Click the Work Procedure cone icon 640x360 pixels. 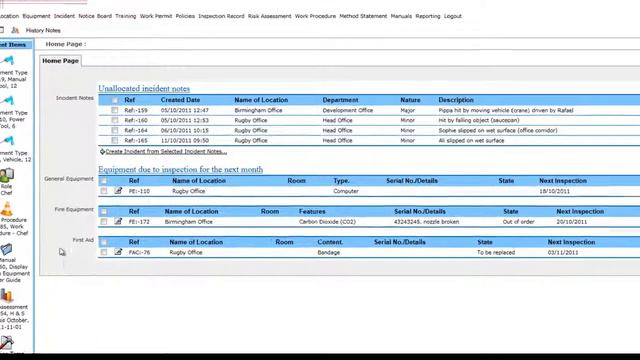click(x=7, y=209)
